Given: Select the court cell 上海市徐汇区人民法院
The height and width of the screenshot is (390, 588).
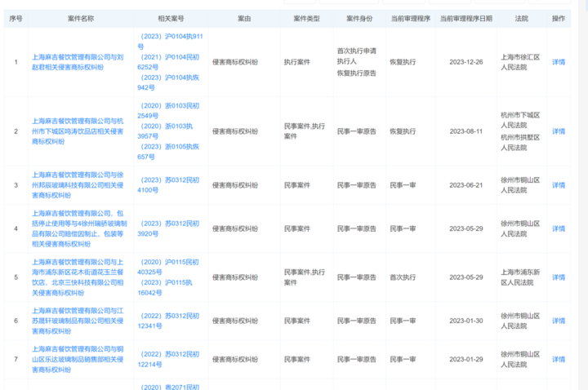Looking at the screenshot, I should pos(520,62).
